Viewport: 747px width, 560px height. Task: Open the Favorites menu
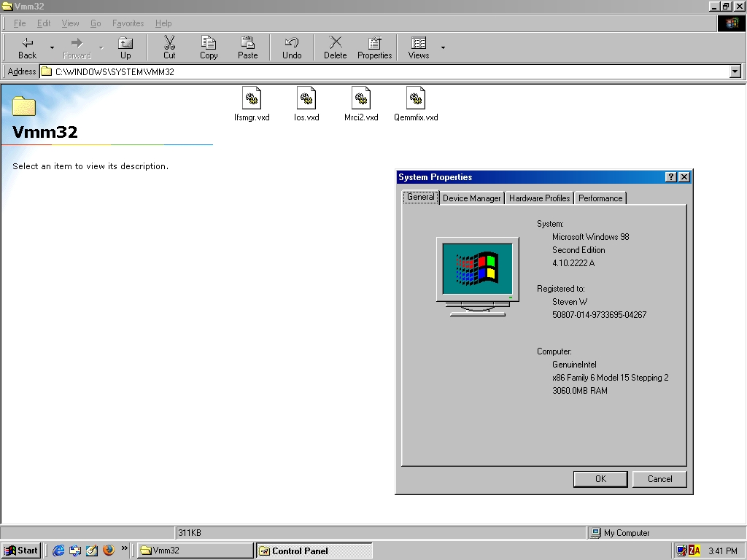(128, 23)
